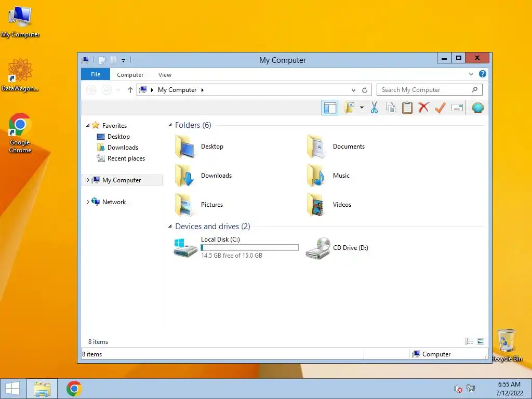The image size is (532, 399).
Task: Click the Copy toolbar icon
Action: pyautogui.click(x=391, y=108)
